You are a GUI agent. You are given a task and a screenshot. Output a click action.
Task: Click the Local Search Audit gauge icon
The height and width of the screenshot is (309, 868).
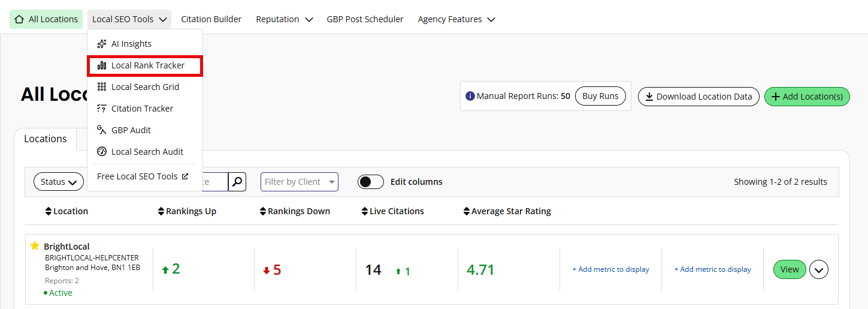point(102,152)
